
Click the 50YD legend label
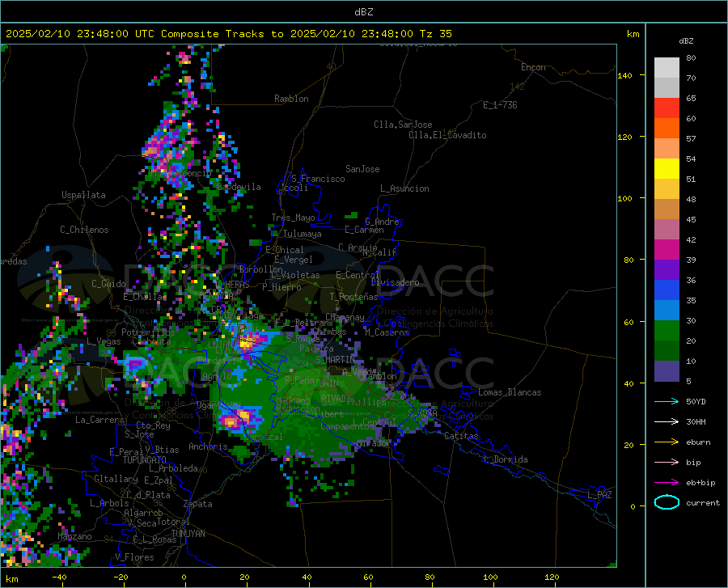(x=696, y=401)
